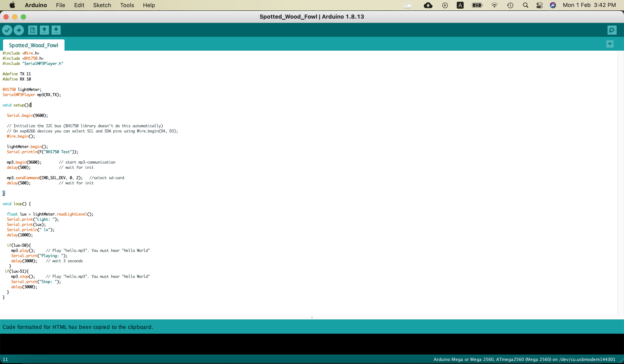This screenshot has width=624, height=364.
Task: Click the 'if(lux>51){' line
Action: [x=17, y=271]
